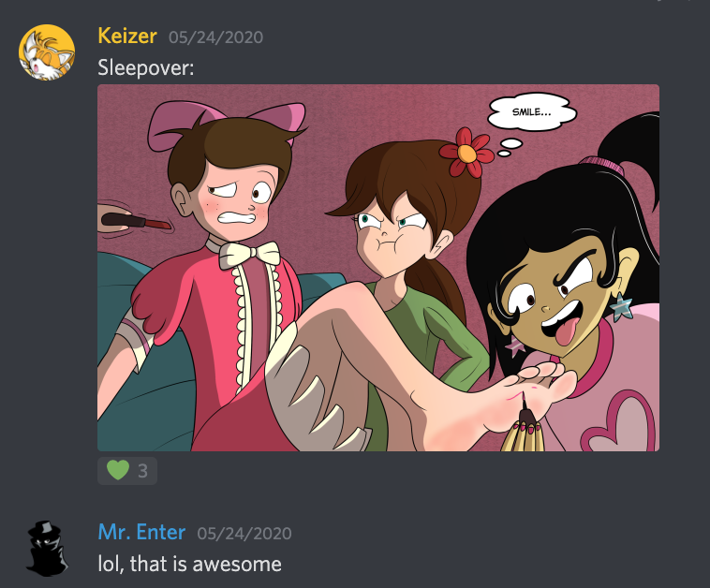Click the "SMILE..." thought bubble in the image
Viewport: 710px width, 588px height.
coord(532,111)
